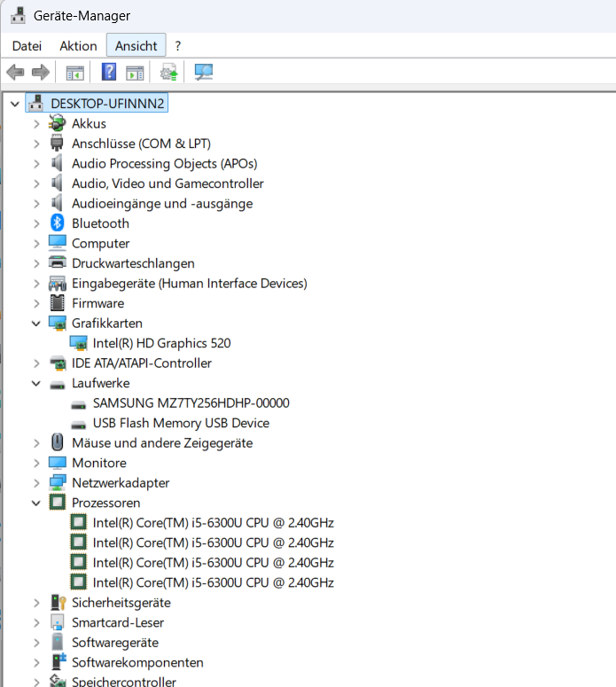Click the Eingabegeräte HID icon

point(57,283)
